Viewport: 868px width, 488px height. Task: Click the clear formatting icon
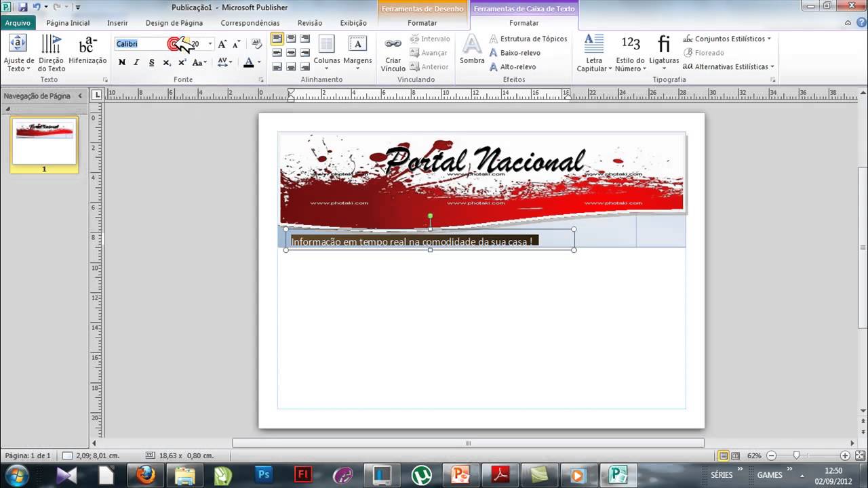pos(256,44)
